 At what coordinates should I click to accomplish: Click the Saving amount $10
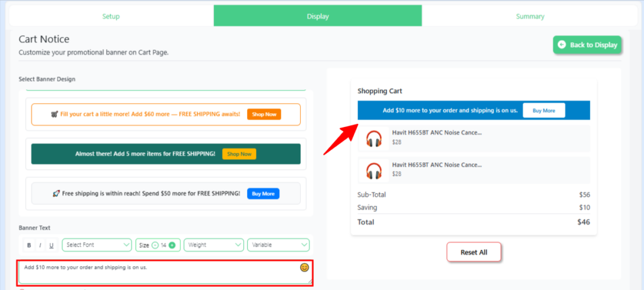[x=584, y=208]
